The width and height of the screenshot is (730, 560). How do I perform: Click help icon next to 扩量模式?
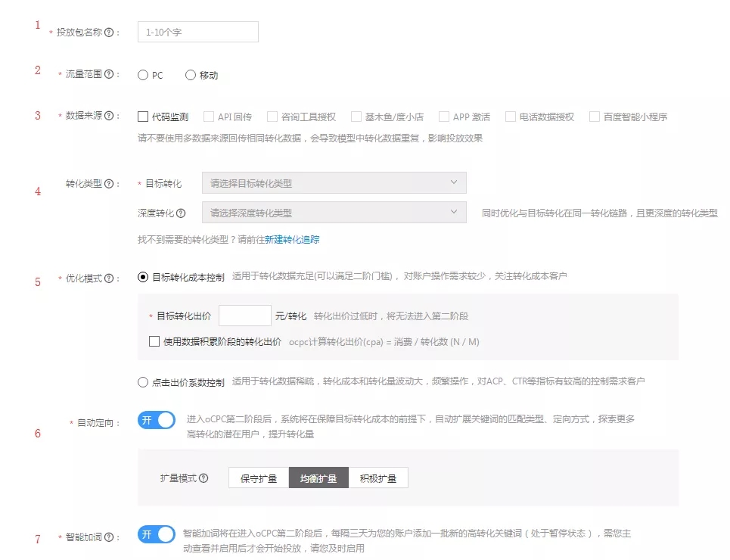pos(203,479)
